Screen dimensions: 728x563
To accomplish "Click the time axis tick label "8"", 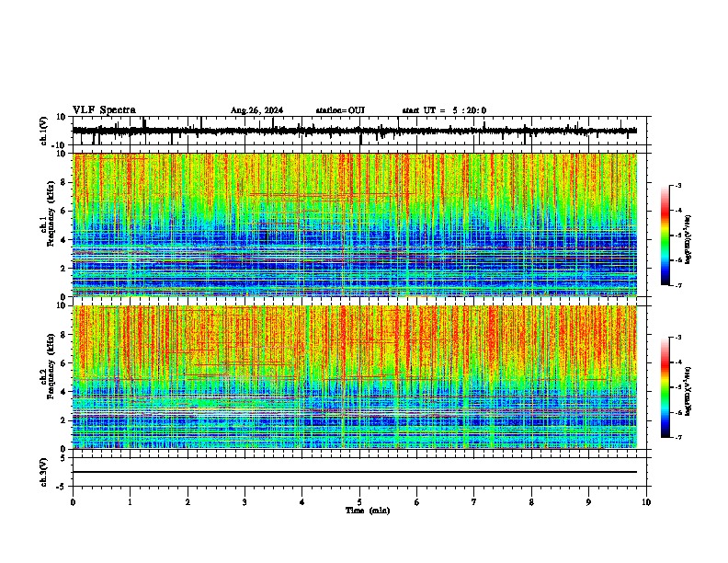I will (531, 502).
